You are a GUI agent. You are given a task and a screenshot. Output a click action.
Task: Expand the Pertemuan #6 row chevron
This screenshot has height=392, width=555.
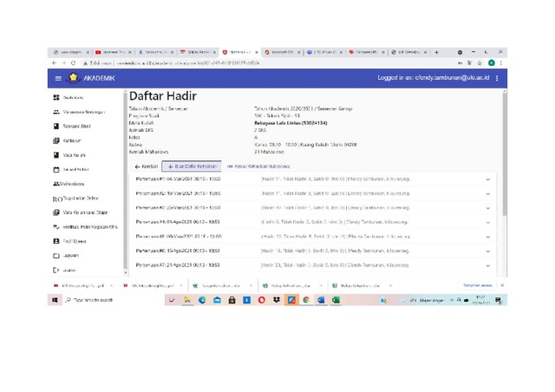coord(488,251)
